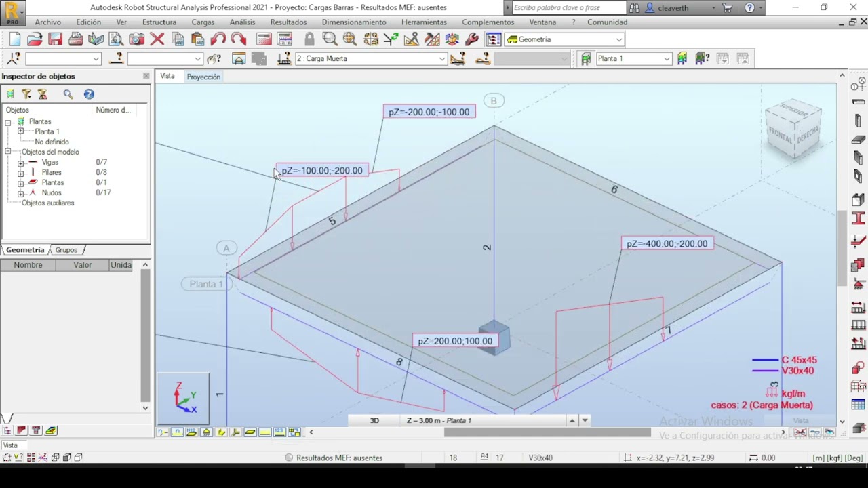Click the bar selection query icon

[x=116, y=58]
